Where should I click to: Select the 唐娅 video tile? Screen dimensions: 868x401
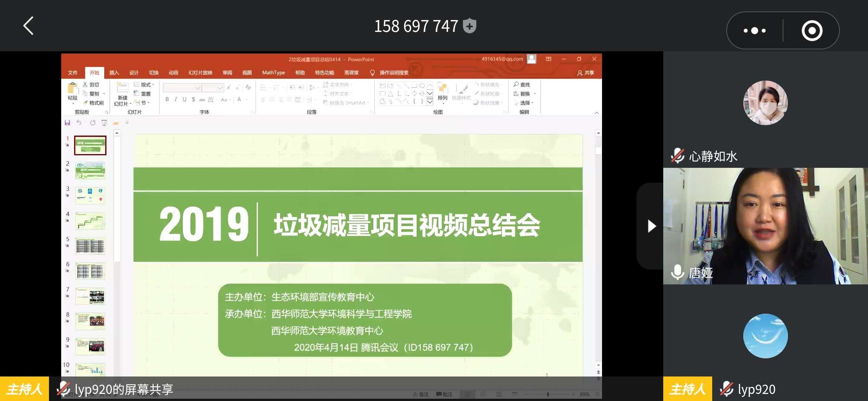pos(765,226)
